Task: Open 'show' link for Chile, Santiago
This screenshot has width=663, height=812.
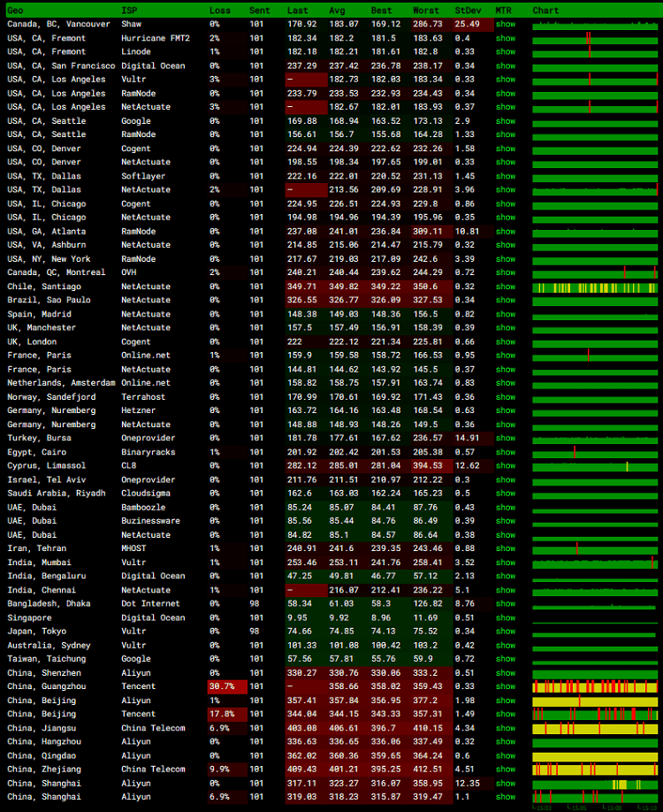Action: click(505, 287)
